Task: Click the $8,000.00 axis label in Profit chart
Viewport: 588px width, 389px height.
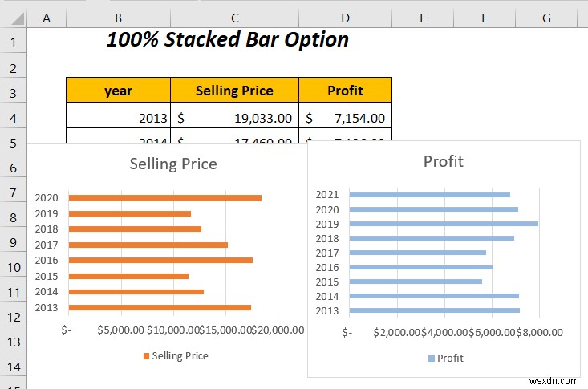Action: [x=539, y=332]
